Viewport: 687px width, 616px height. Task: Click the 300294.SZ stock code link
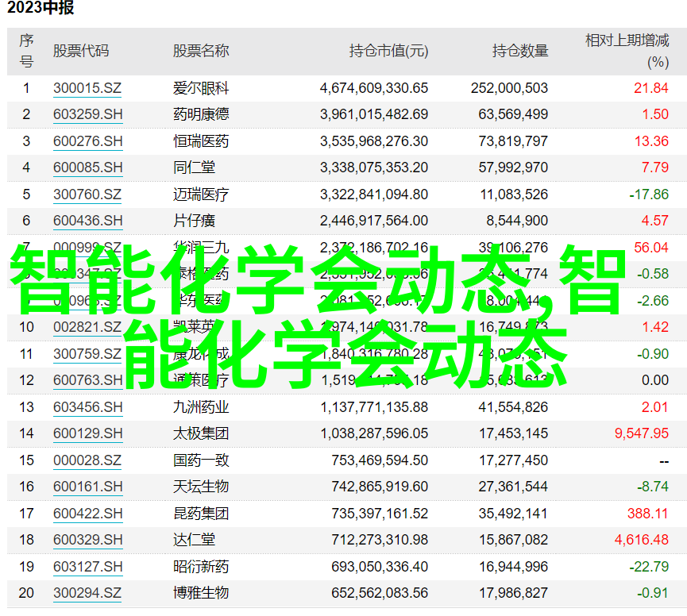point(87,593)
